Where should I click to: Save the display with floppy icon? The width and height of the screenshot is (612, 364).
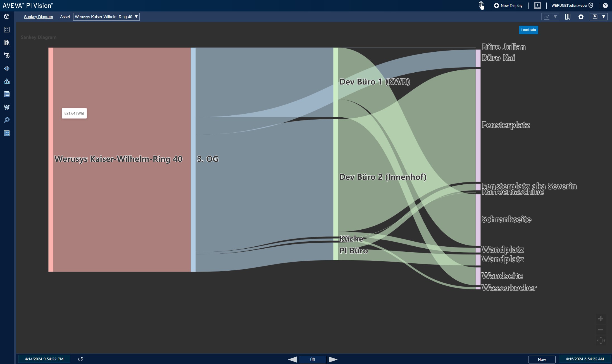(595, 17)
